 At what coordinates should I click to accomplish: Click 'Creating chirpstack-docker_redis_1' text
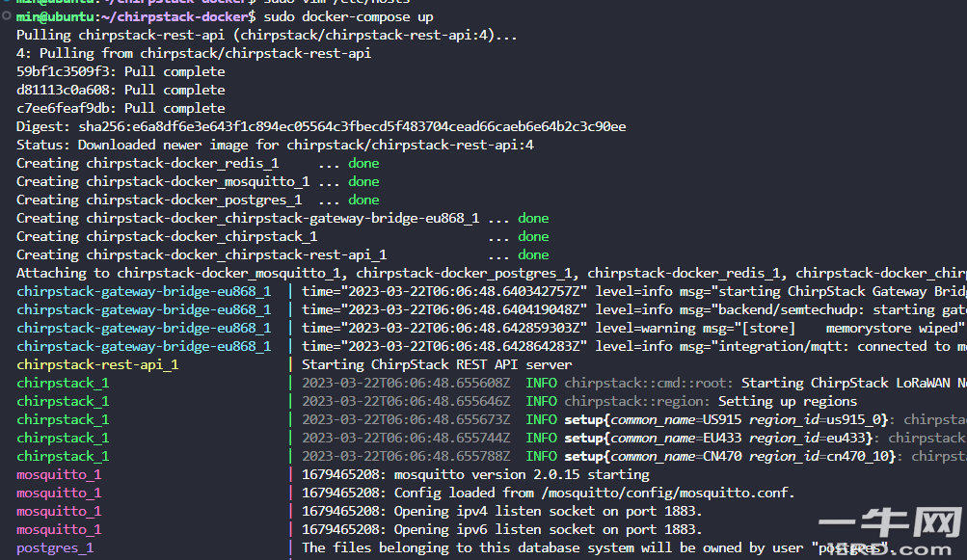(x=148, y=164)
